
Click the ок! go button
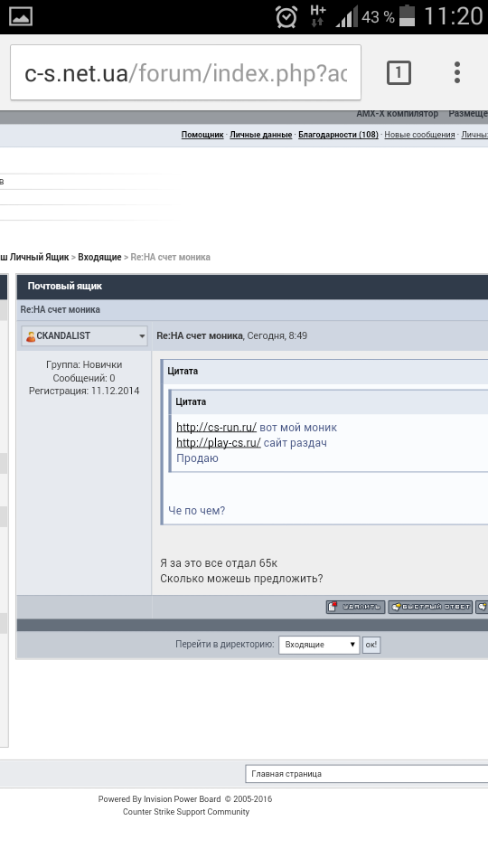pos(371,645)
